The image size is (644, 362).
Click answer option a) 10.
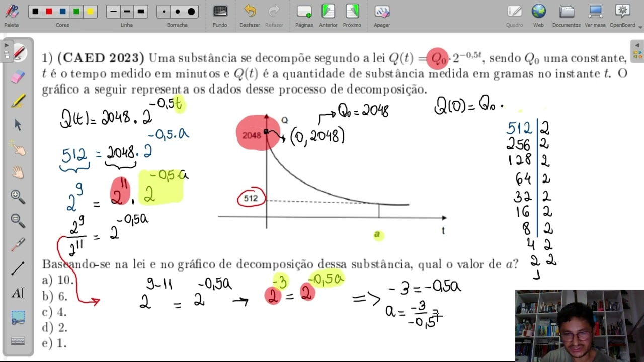pos(58,280)
